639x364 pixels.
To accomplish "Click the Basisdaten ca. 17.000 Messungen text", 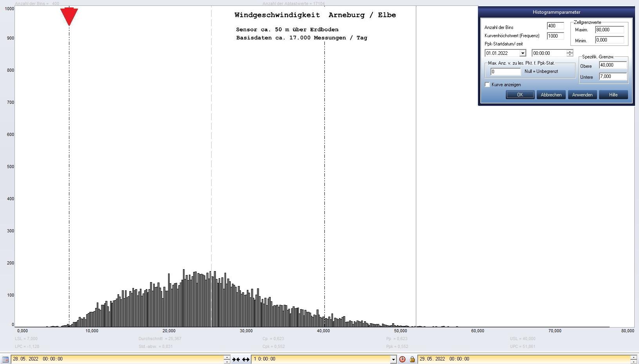I will [302, 38].
